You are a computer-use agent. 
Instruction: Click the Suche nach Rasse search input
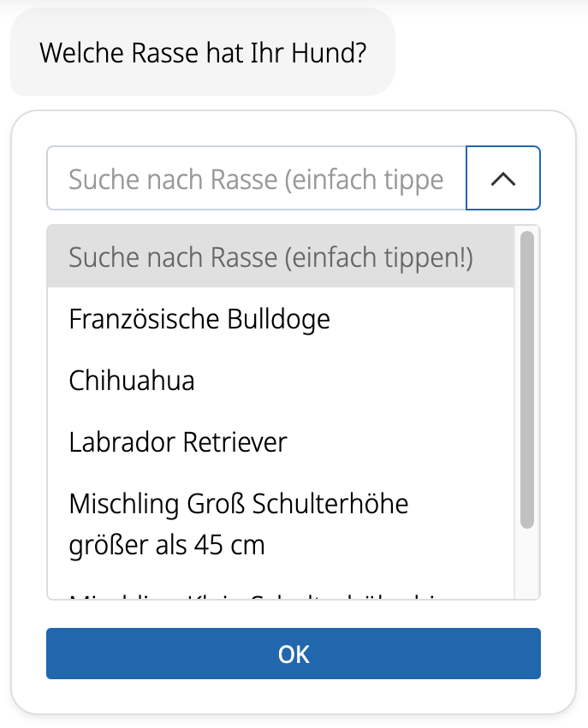click(x=257, y=178)
